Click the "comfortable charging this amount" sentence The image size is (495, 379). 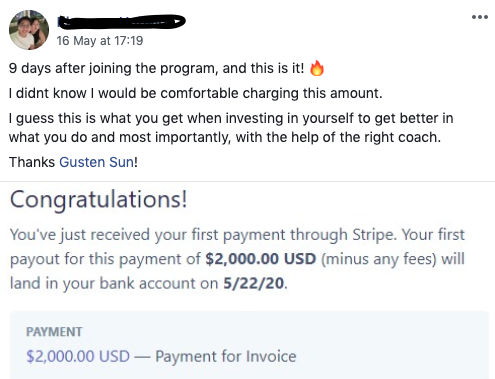tap(195, 93)
